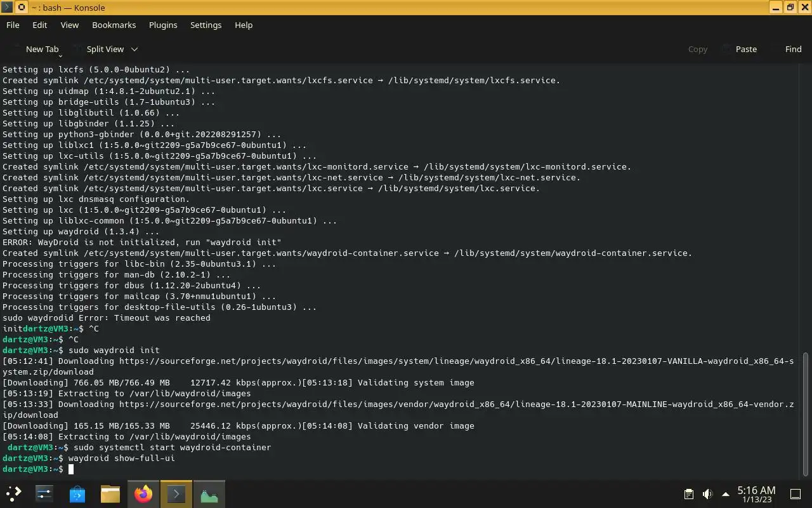Open System Settings from the taskbar
This screenshot has width=812, height=508.
[44, 493]
